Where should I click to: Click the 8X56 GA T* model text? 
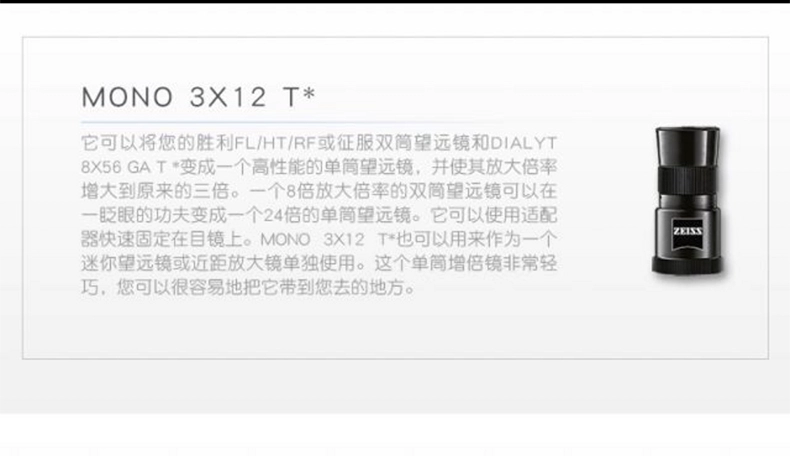pyautogui.click(x=130, y=167)
